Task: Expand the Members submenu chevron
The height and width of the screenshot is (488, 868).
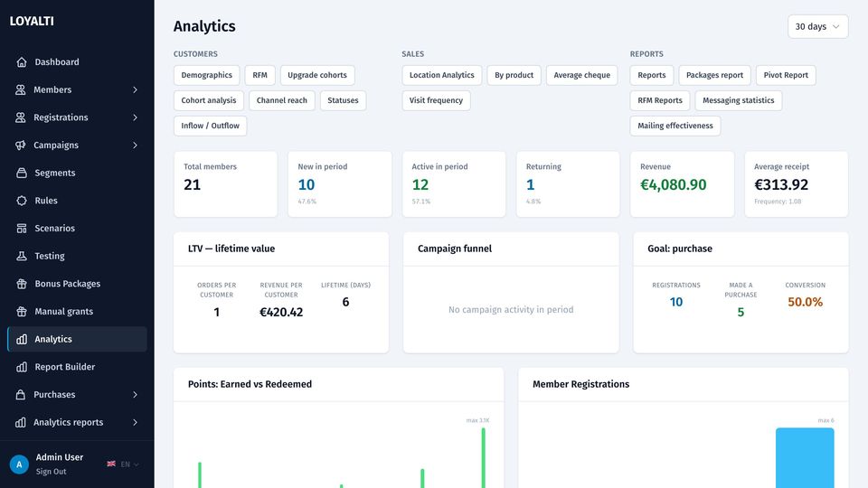Action: [135, 89]
